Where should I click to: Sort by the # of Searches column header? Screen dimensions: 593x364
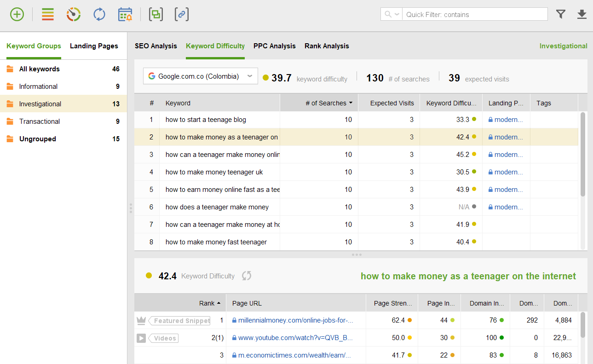click(x=319, y=103)
